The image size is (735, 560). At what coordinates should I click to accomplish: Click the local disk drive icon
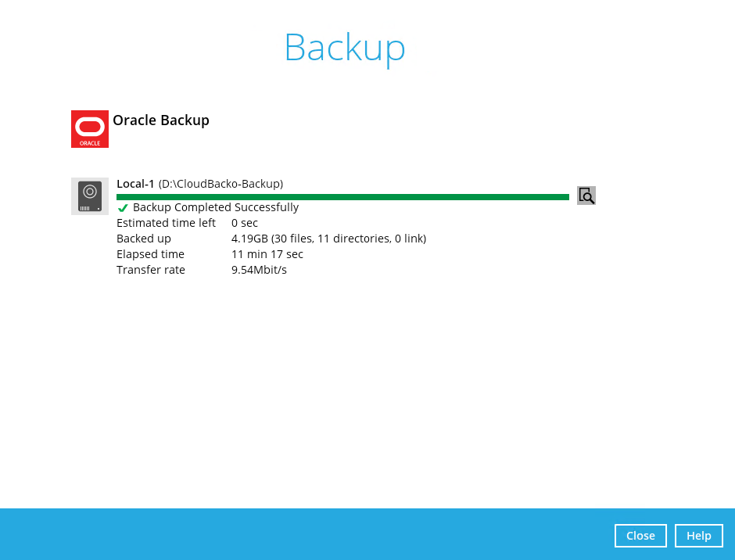[x=90, y=196]
